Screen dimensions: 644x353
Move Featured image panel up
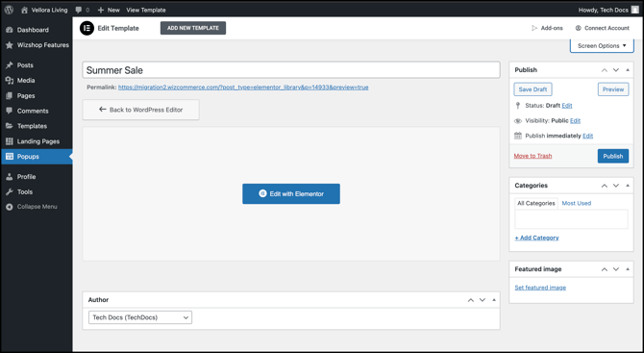coord(605,269)
